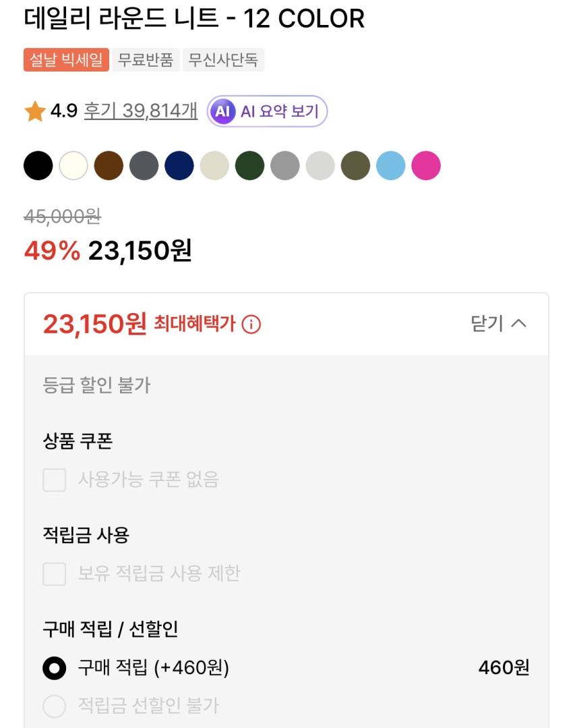Click the purple AI badge icon

pyautogui.click(x=222, y=111)
